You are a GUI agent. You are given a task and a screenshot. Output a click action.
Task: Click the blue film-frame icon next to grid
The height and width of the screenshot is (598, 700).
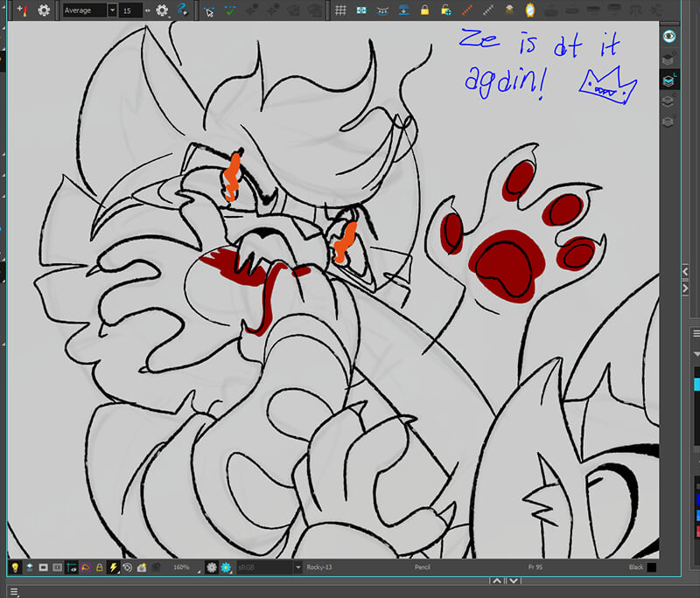[x=361, y=10]
